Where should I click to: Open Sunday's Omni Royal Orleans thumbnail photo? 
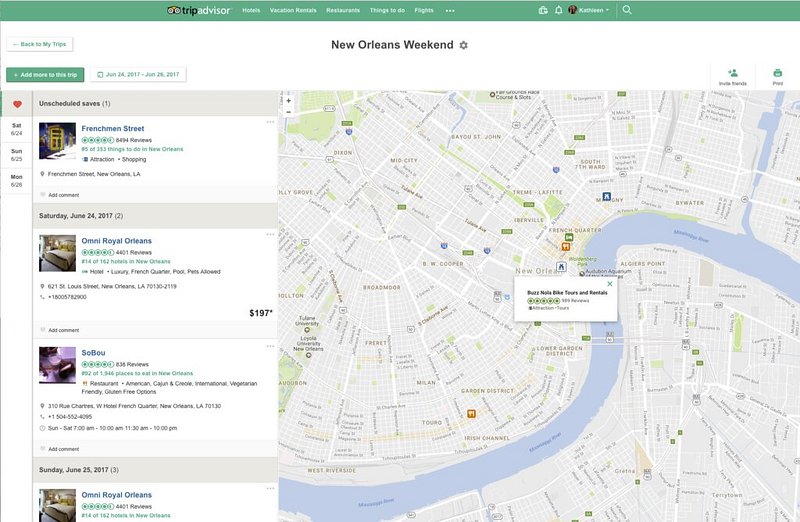58,505
